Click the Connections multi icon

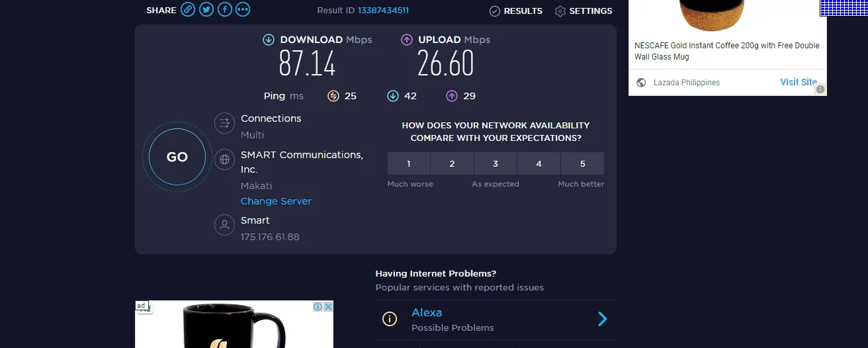pyautogui.click(x=225, y=123)
